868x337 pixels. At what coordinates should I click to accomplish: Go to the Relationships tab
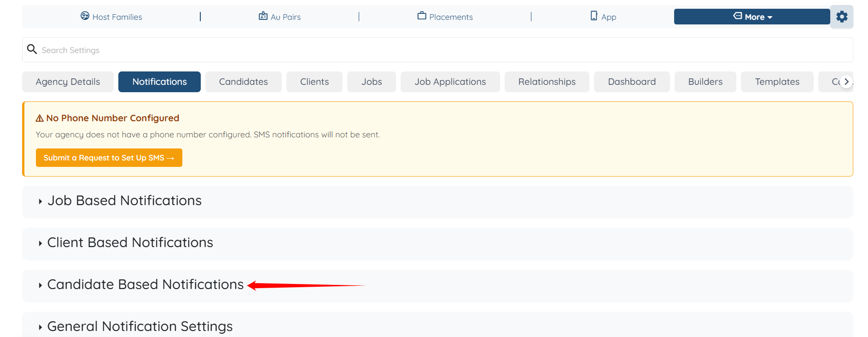[547, 82]
